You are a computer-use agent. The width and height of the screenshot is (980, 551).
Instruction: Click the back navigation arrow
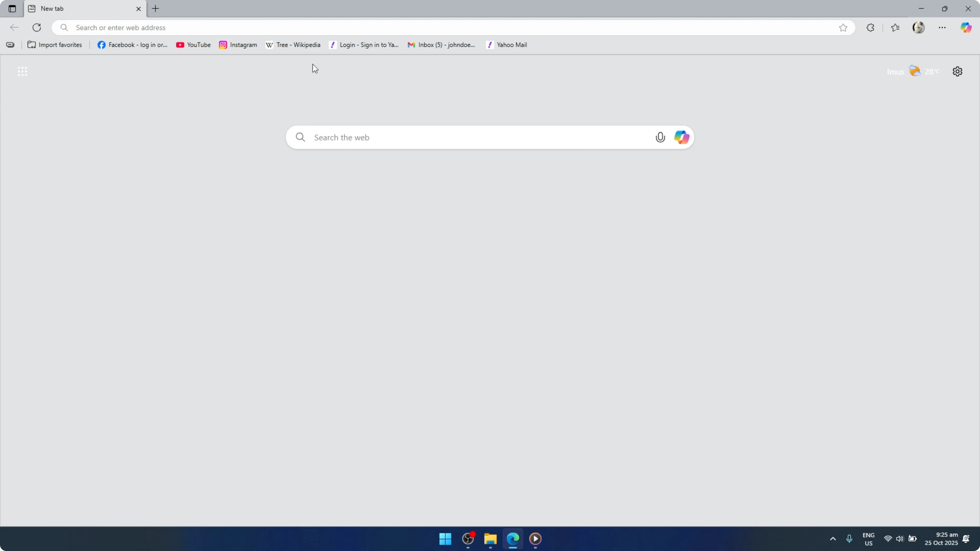[14, 27]
